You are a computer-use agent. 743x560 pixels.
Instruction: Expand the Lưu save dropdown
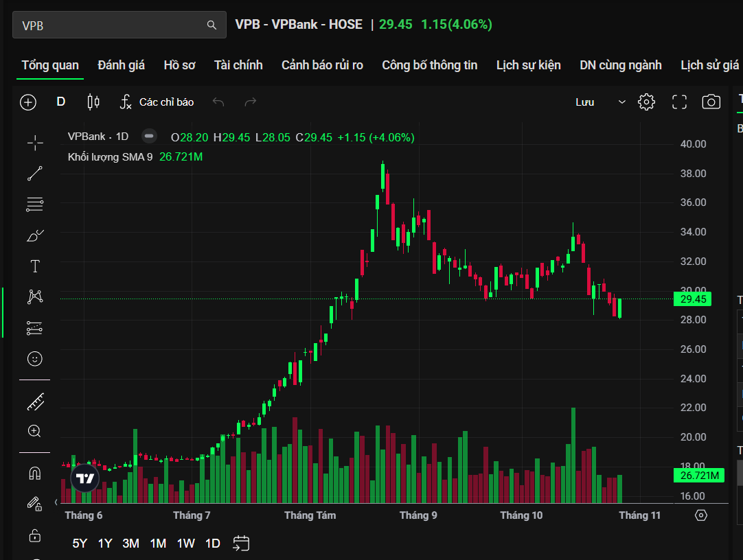click(x=621, y=102)
